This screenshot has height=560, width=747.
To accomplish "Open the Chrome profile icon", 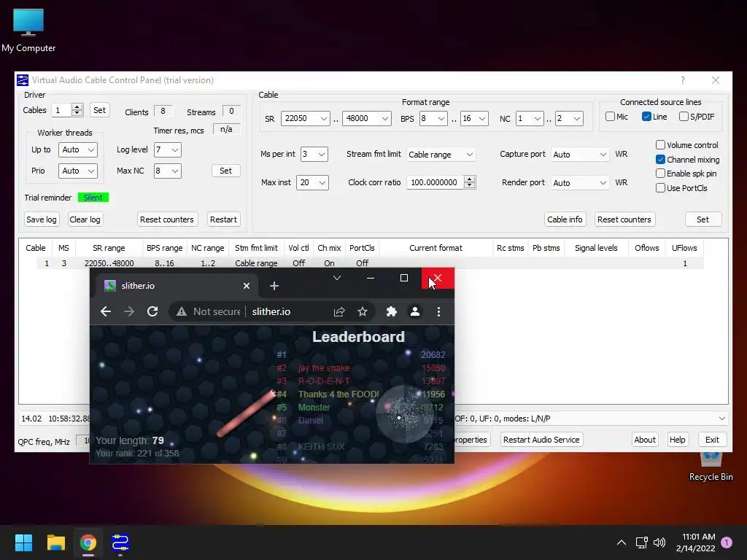I will [415, 311].
